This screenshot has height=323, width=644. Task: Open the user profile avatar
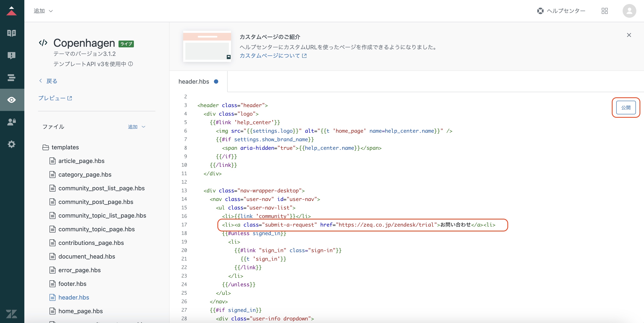[629, 11]
